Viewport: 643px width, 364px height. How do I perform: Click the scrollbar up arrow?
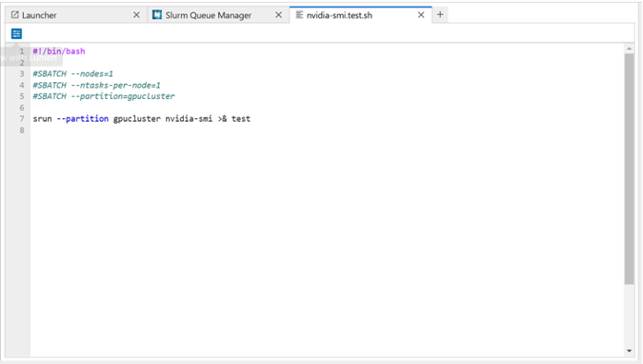click(x=629, y=49)
